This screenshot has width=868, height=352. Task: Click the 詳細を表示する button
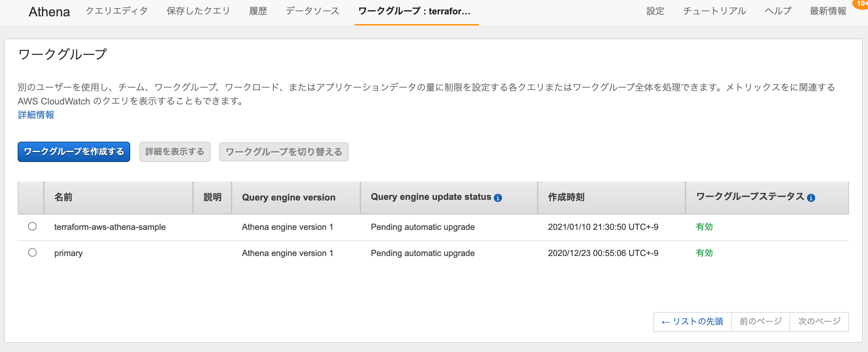[175, 152]
